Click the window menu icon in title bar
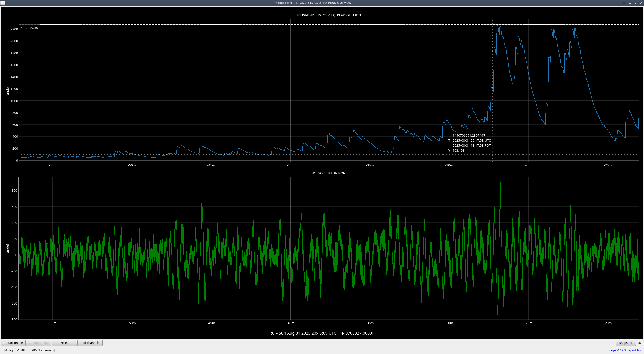 coord(3,3)
